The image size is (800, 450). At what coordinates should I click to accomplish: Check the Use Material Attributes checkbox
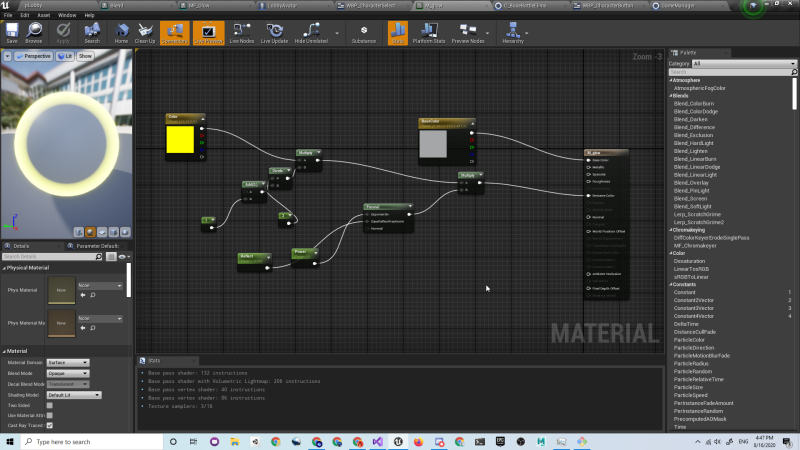[x=49, y=415]
